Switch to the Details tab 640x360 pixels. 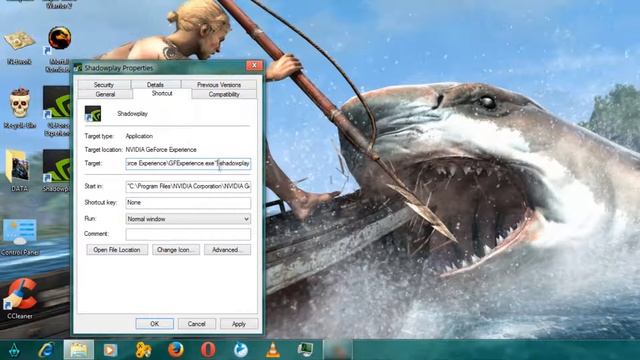(155, 84)
